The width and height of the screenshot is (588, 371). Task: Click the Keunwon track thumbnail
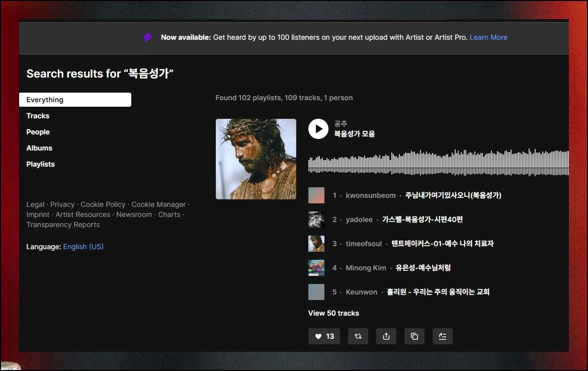point(316,292)
